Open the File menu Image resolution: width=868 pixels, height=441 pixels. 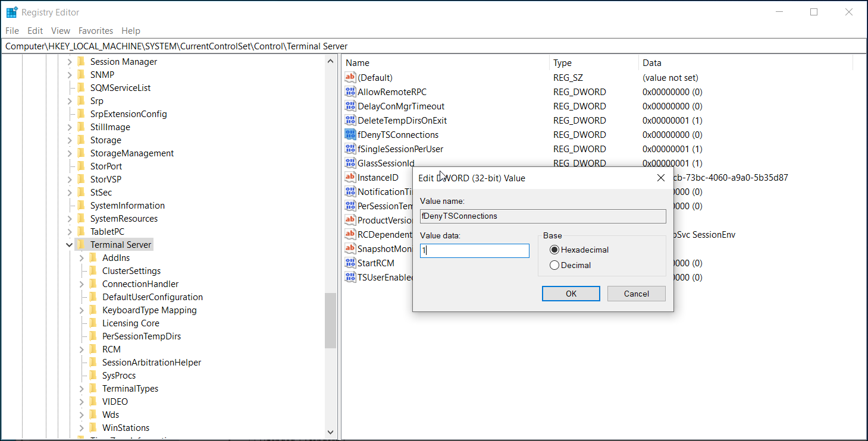coord(12,31)
